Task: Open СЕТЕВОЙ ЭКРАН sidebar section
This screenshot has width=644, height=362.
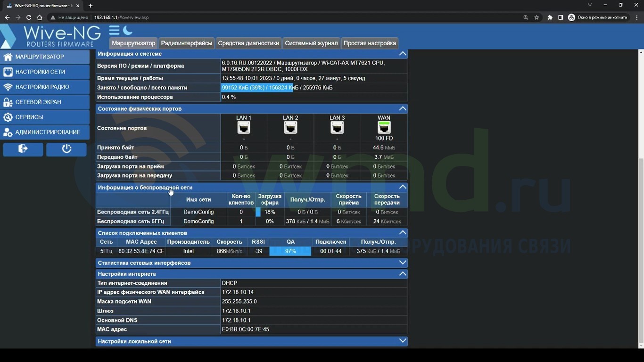Action: coord(45,102)
